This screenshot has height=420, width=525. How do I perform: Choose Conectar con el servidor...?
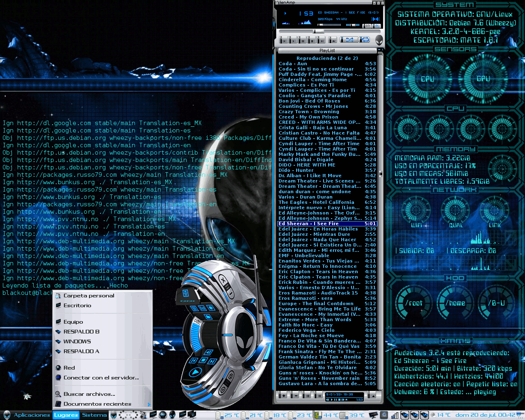coord(103,377)
